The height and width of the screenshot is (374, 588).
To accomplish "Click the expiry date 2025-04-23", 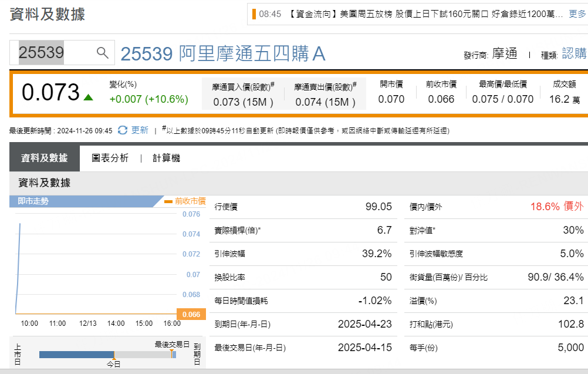I will [x=364, y=324].
